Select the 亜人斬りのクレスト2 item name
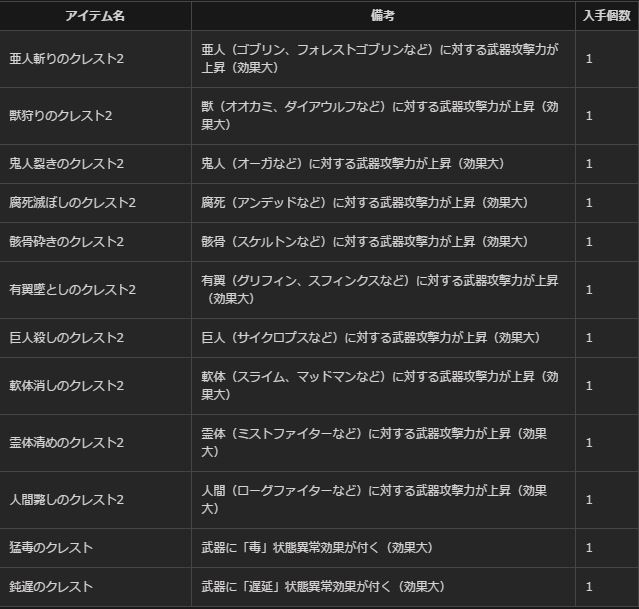639x609 pixels. (x=66, y=59)
